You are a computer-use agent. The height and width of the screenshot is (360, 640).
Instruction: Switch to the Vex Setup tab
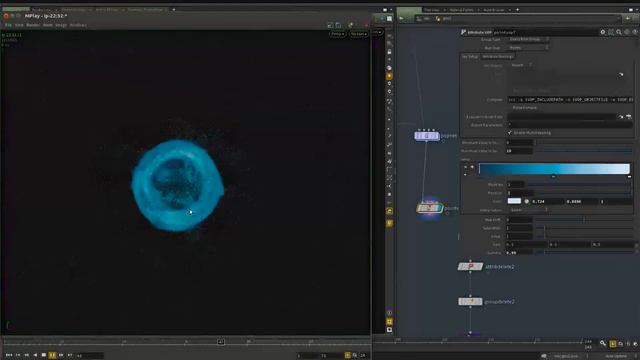pyautogui.click(x=470, y=57)
